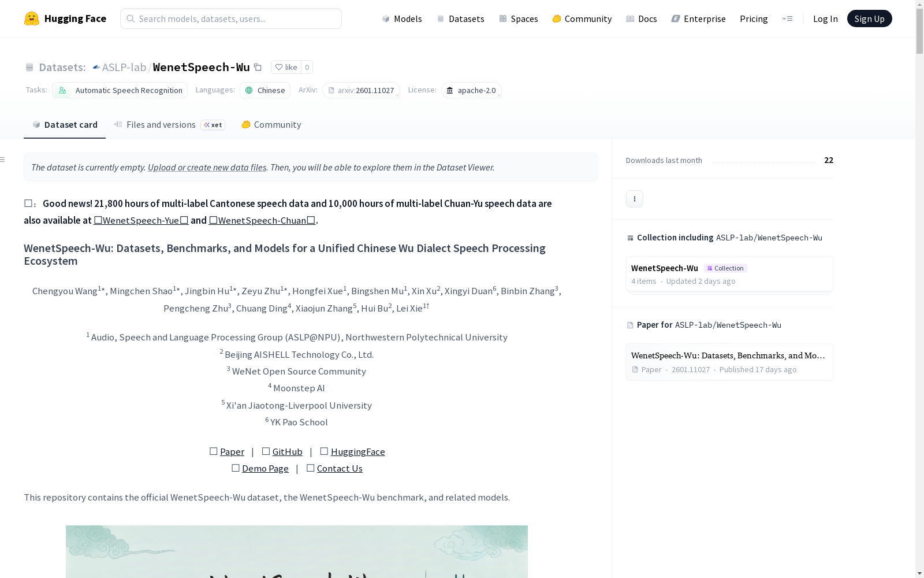Click the 'Datasets:' breadcrumb label

tap(62, 67)
